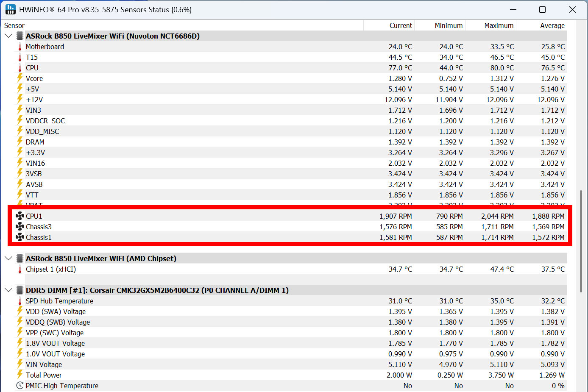This screenshot has height=392, width=588.
Task: Click the bolt icon beside Total Power
Action: tap(20, 375)
